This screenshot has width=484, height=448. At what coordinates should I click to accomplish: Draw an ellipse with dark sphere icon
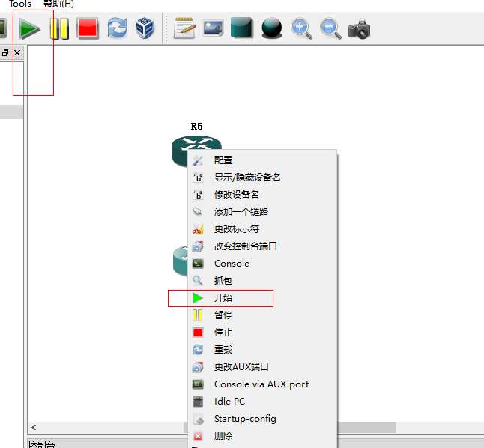[x=272, y=28]
